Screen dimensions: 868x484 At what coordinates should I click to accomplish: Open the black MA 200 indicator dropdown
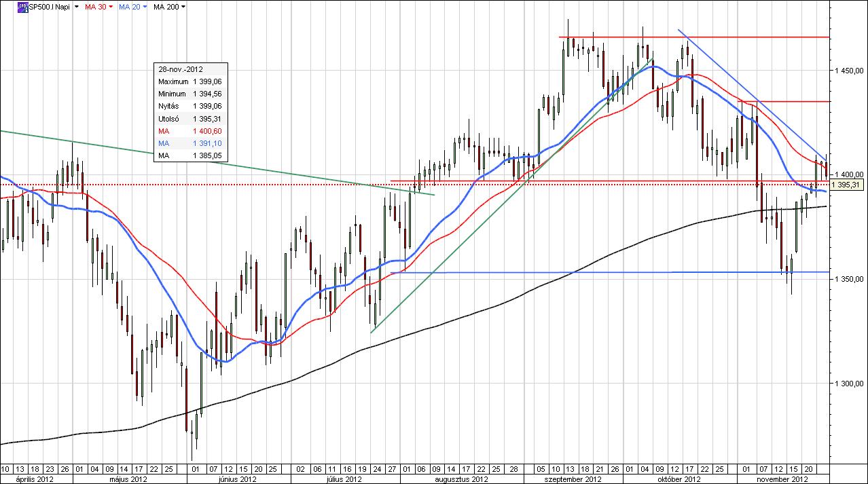tap(184, 6)
